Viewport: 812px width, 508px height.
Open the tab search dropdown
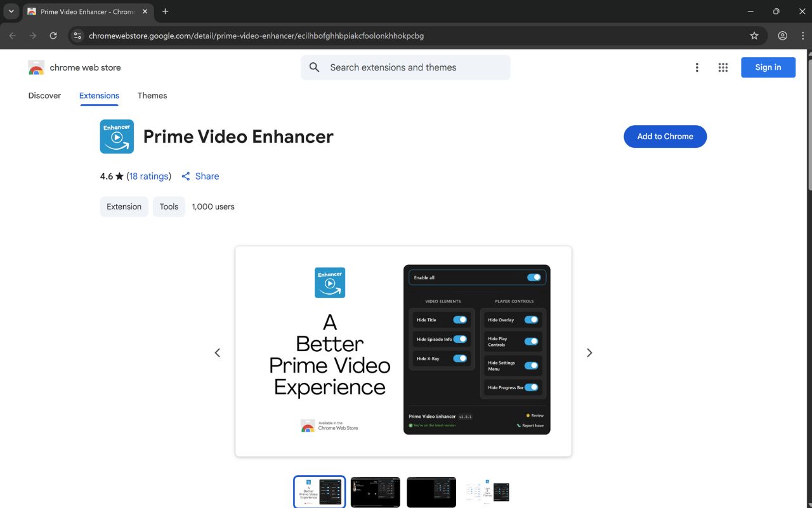(11, 11)
